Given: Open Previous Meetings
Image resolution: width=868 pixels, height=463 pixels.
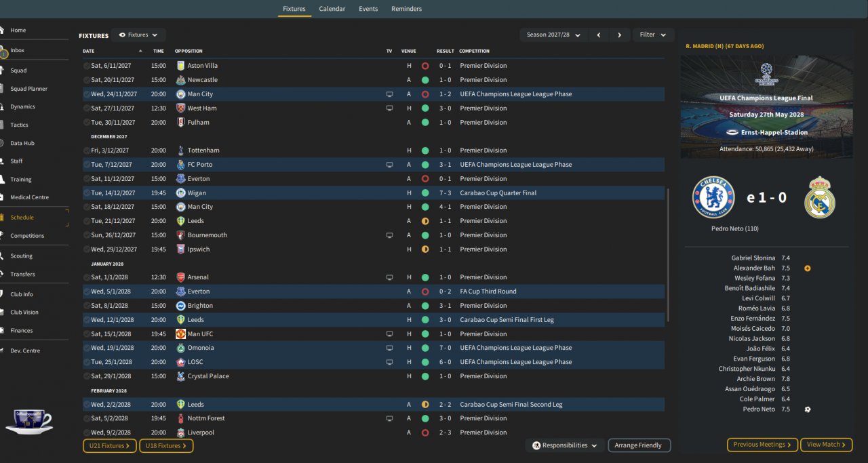Looking at the screenshot, I should click(762, 445).
